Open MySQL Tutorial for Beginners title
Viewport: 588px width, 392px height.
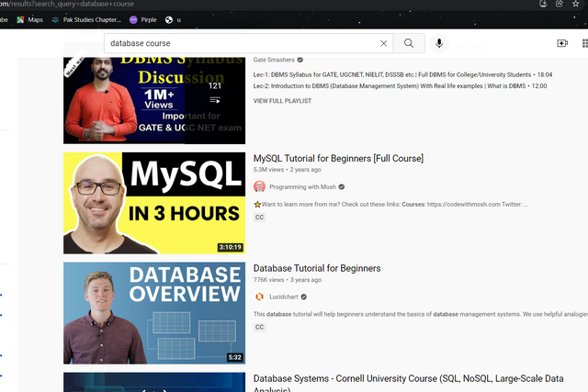coord(338,159)
